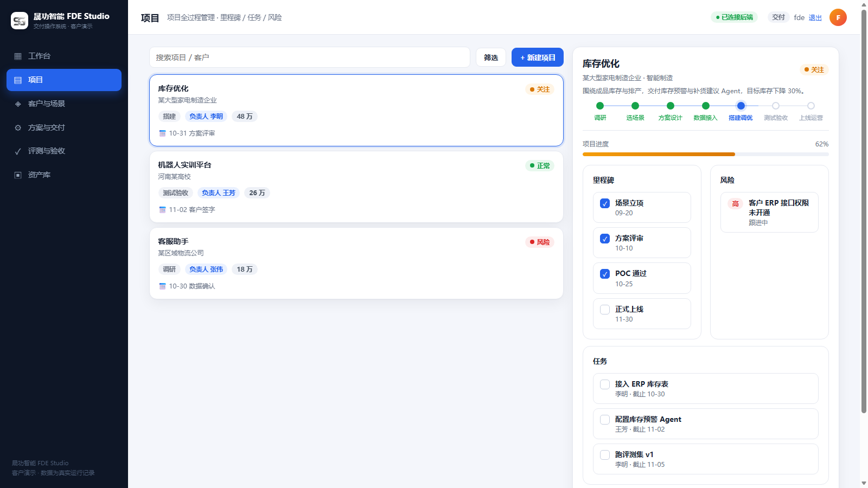868x488 pixels.
Task: Click the 资产库 square icon
Action: click(x=18, y=175)
